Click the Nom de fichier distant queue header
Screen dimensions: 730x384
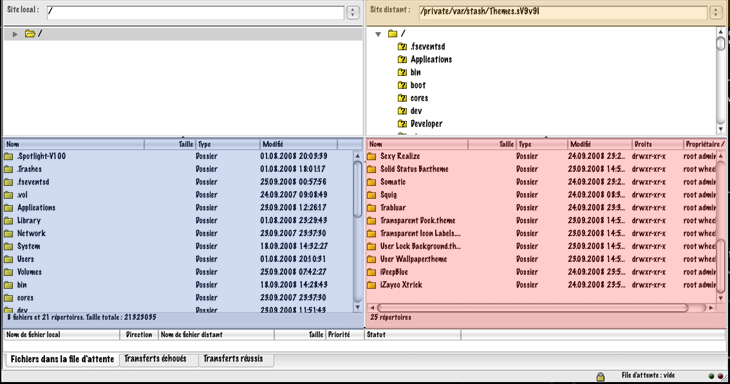[216, 335]
